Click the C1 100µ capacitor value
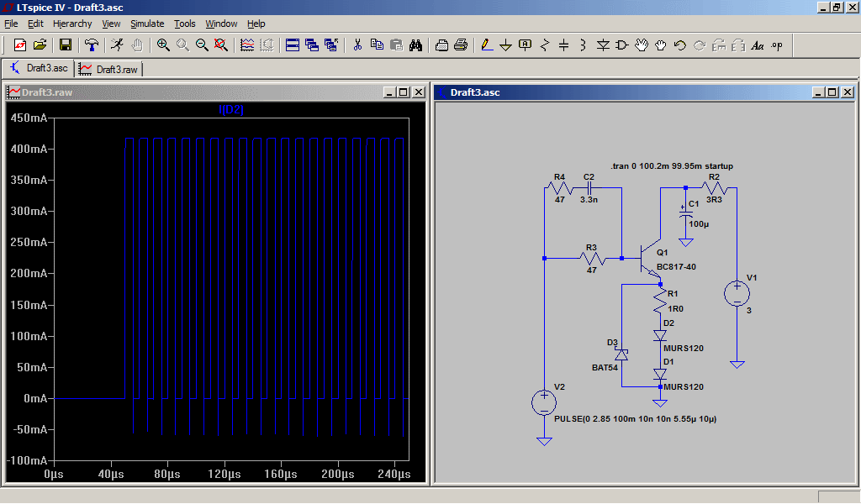The height and width of the screenshot is (504, 861). pos(699,223)
